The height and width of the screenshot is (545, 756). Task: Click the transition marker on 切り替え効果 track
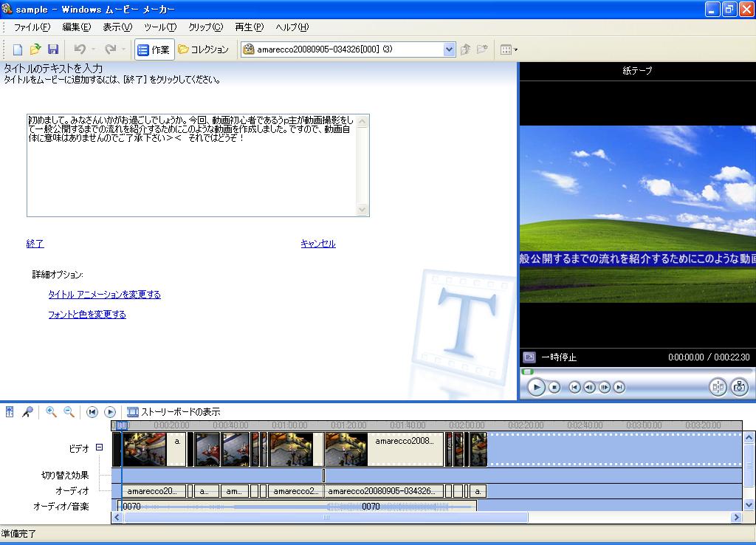[x=323, y=476]
